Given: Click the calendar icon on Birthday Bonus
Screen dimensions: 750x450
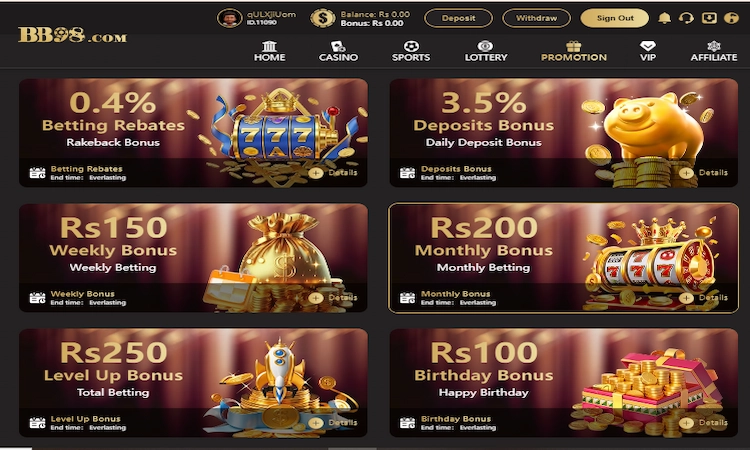Looking at the screenshot, I should [408, 423].
